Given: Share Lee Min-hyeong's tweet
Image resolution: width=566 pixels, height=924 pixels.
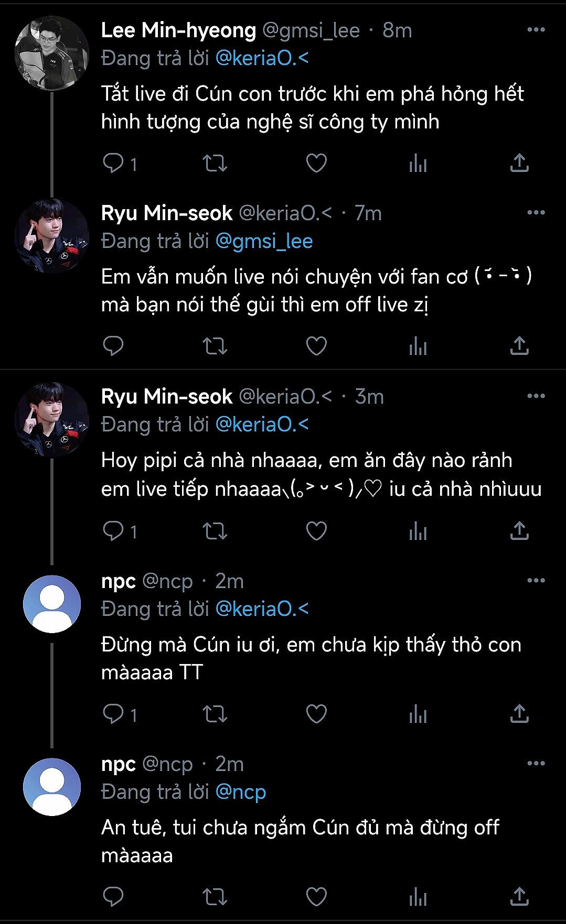Looking at the screenshot, I should coord(519,164).
